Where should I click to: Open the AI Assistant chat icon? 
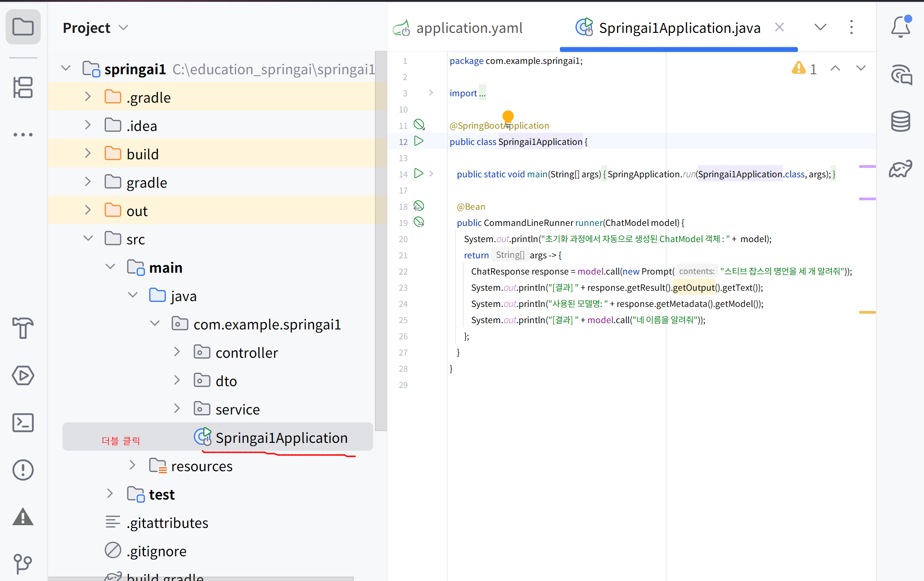[901, 75]
